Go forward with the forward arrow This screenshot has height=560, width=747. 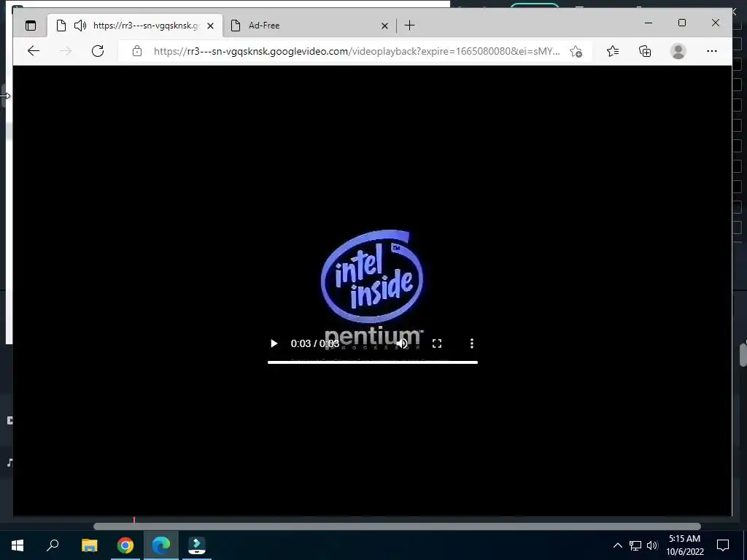(x=65, y=51)
